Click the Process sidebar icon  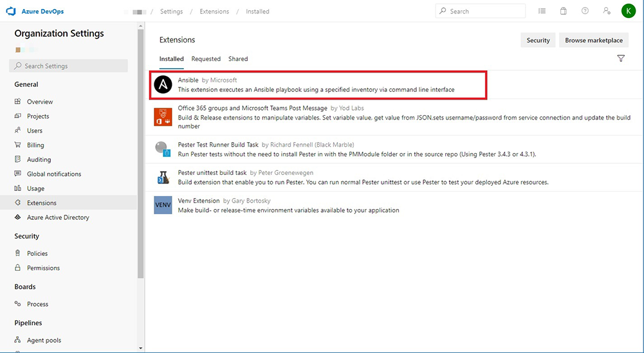(x=17, y=303)
